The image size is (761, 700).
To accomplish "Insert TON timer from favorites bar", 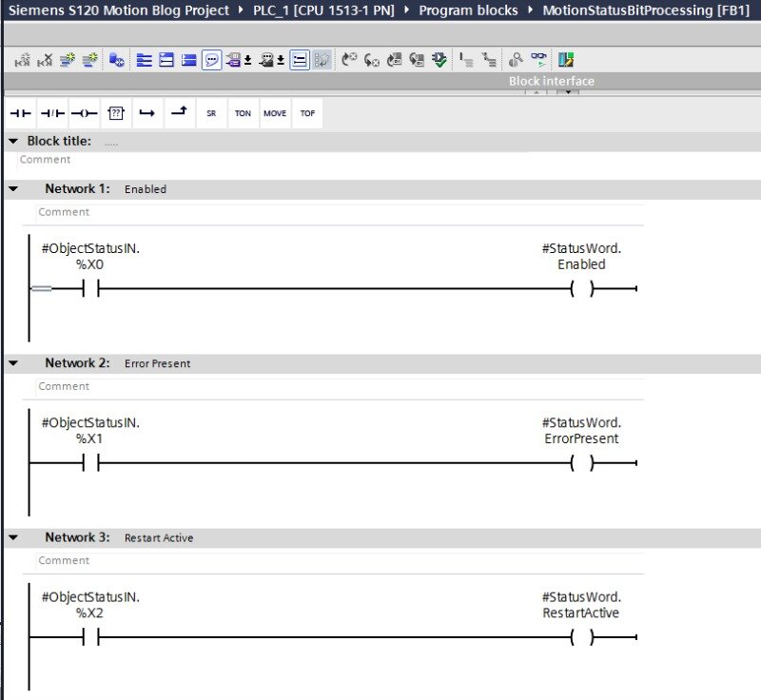I will [x=243, y=113].
